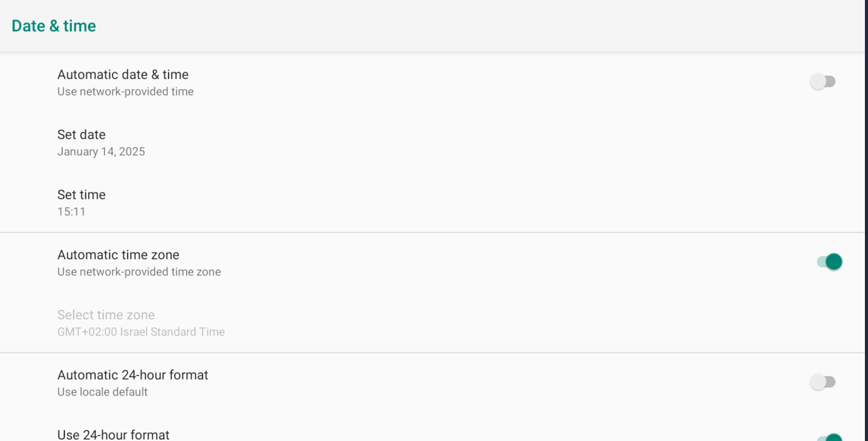The image size is (868, 441).
Task: Click the Date & time page title
Action: [x=54, y=26]
